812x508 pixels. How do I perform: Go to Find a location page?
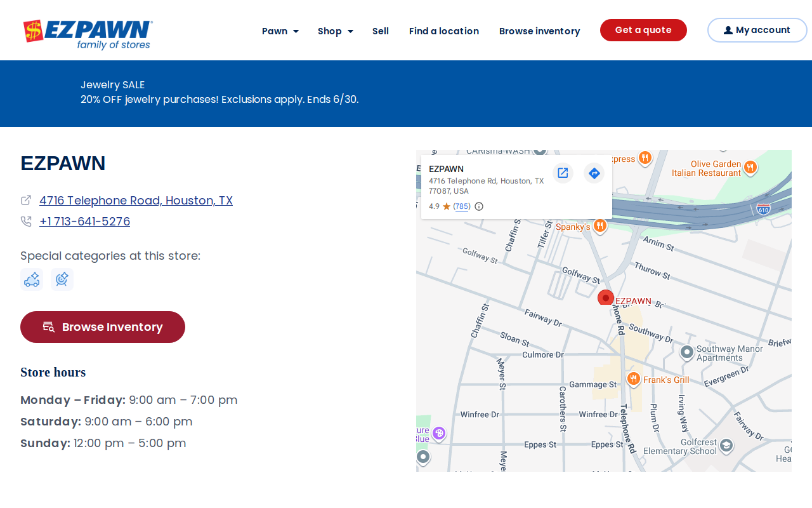(444, 31)
